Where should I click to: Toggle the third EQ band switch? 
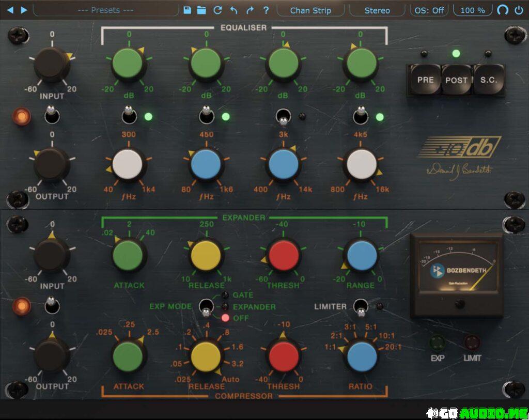coord(284,117)
